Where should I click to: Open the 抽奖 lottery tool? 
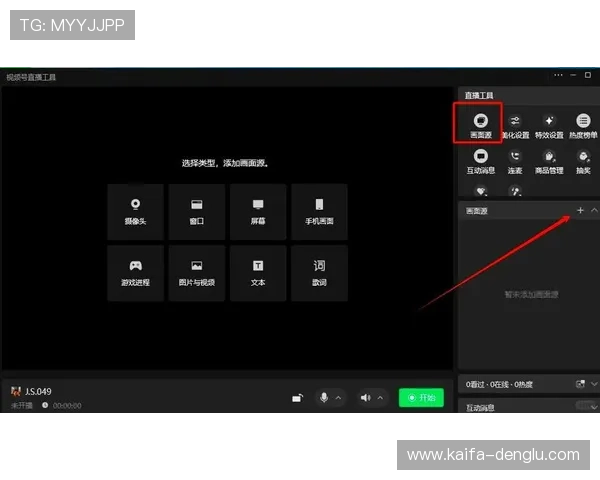tap(583, 160)
